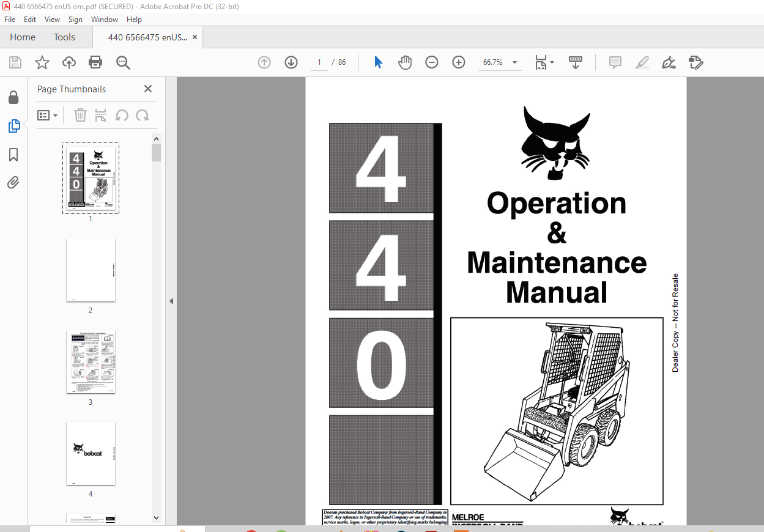
Task: Click the rotate counterclockwise icon
Action: 122,115
